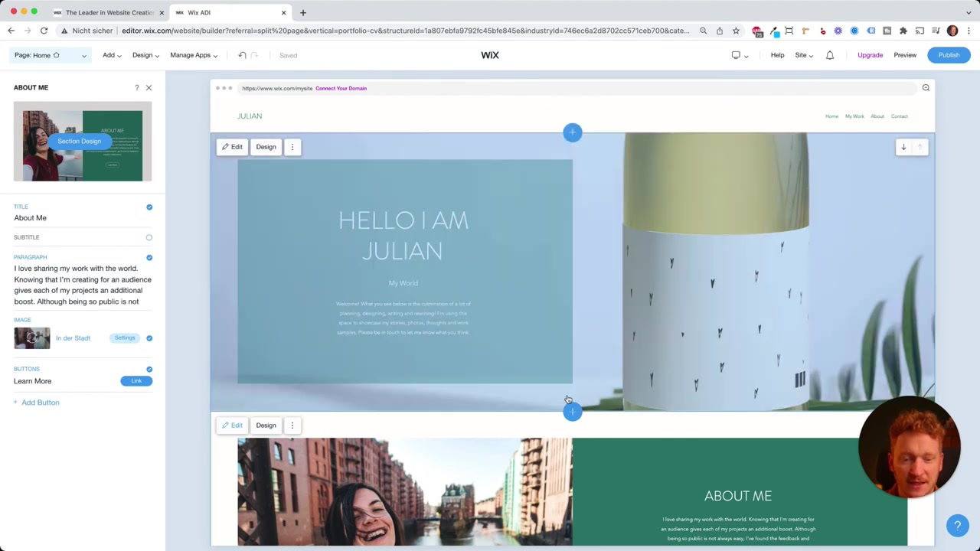
Task: Expand the Design menu in top bar
Action: (145, 55)
